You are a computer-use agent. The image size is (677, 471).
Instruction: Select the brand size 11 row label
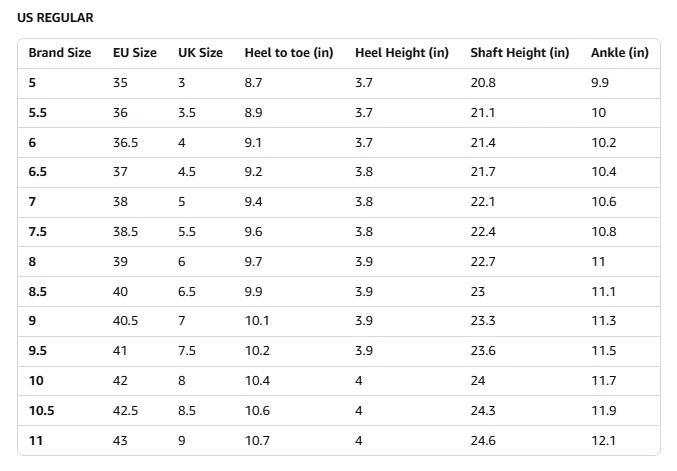[x=35, y=440]
